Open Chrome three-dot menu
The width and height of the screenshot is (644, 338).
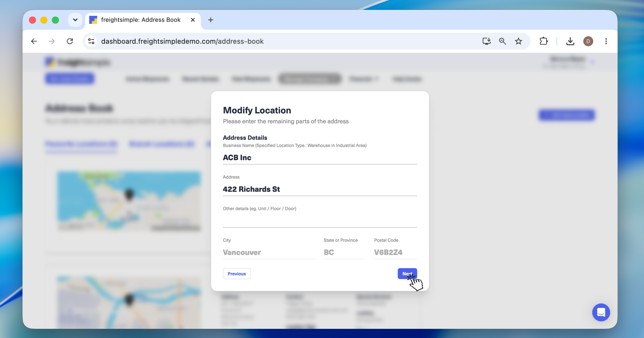click(x=606, y=41)
